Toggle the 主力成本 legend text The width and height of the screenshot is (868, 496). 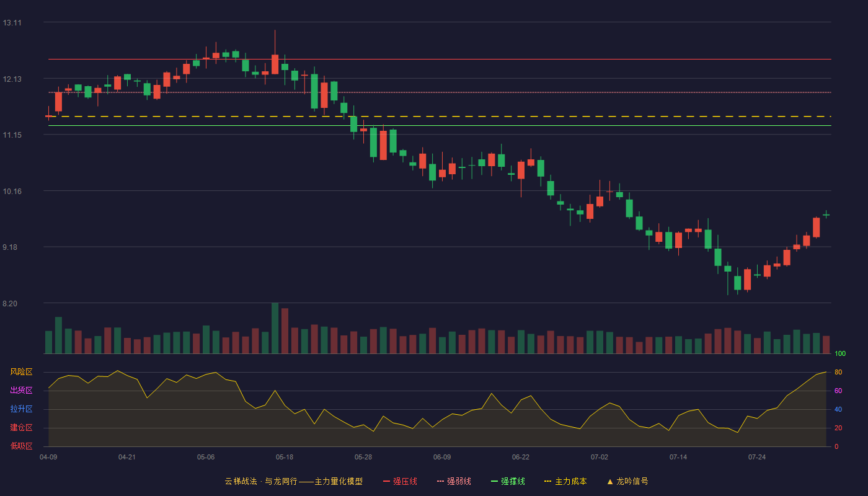(571, 481)
